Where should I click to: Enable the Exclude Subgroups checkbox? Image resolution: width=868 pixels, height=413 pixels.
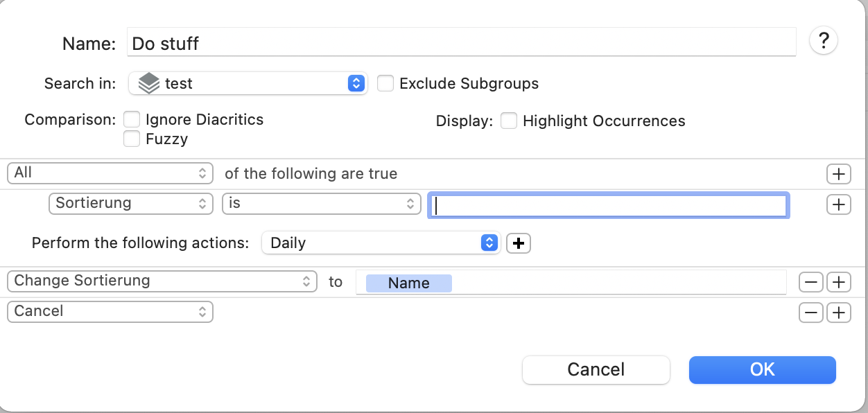(x=385, y=84)
